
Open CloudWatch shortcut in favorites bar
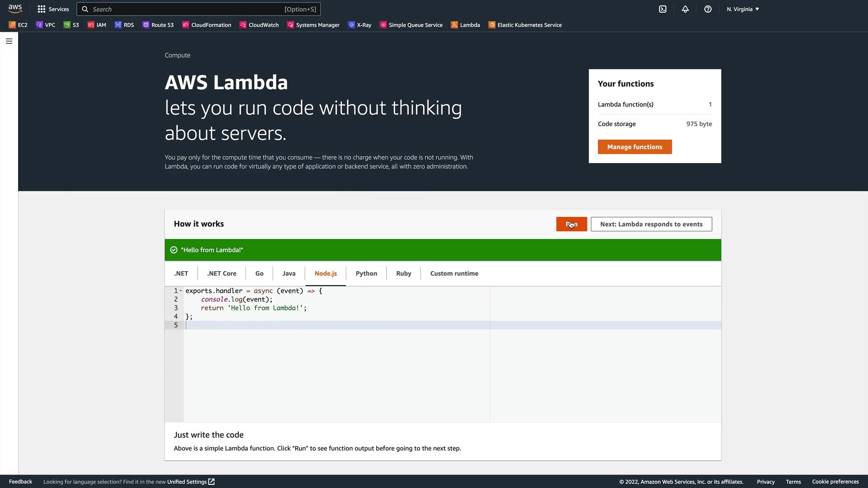pyautogui.click(x=259, y=25)
